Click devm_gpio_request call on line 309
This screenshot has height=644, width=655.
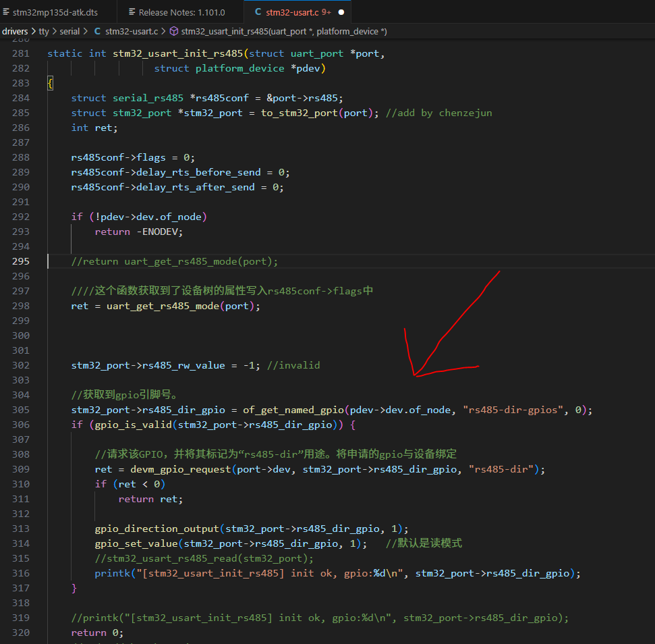point(181,469)
